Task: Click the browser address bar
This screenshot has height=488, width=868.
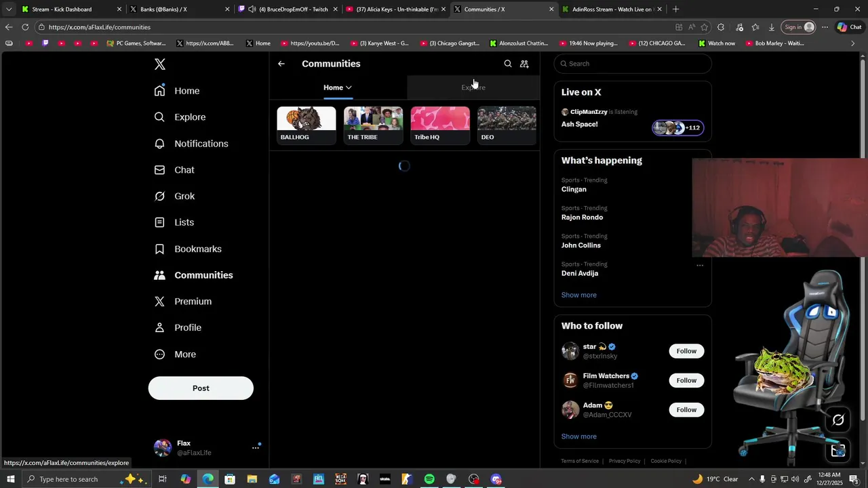Action: [353, 27]
